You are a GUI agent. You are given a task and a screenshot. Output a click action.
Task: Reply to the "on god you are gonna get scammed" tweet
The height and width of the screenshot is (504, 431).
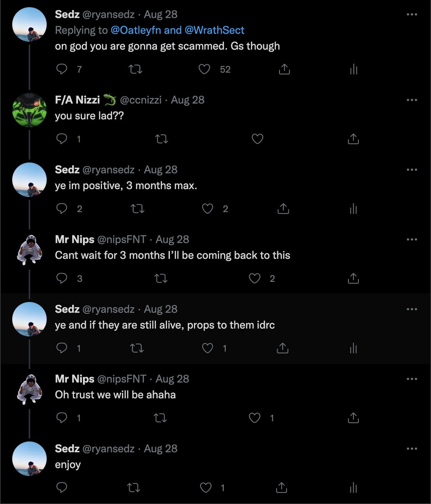62,69
